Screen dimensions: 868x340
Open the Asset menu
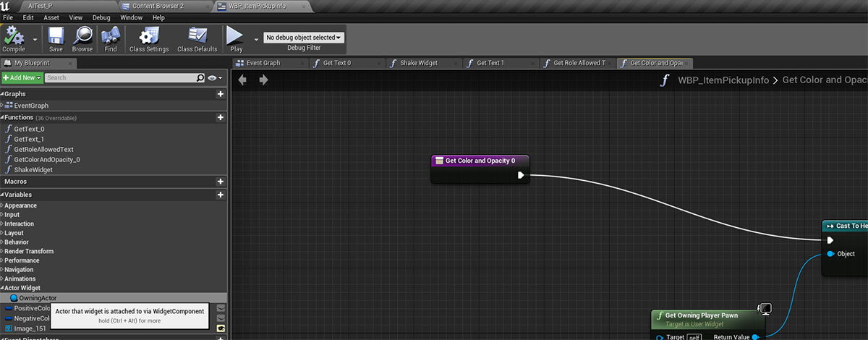coord(51,17)
